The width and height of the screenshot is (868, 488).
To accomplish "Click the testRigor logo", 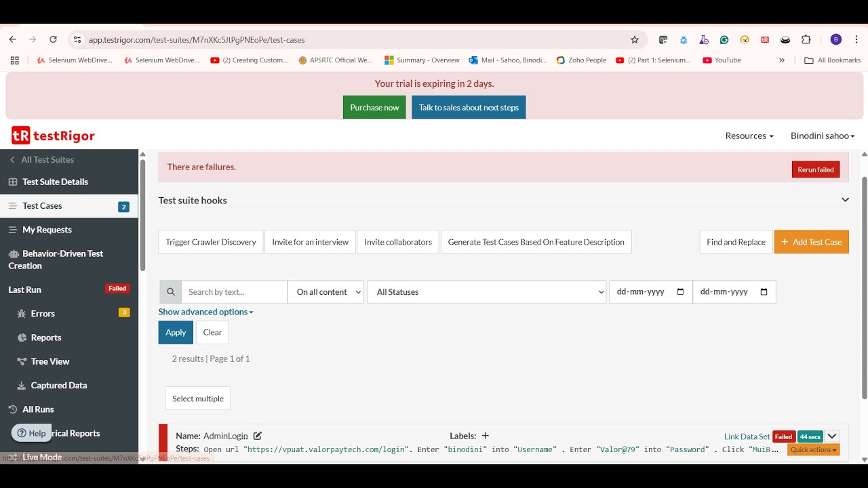I will click(53, 136).
